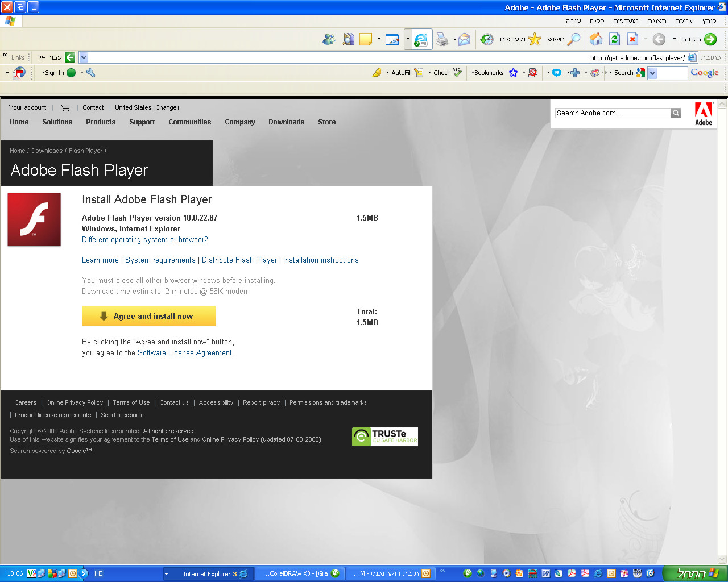Open the AutoFill dropdown arrow
This screenshot has height=582, width=728.
[387, 73]
